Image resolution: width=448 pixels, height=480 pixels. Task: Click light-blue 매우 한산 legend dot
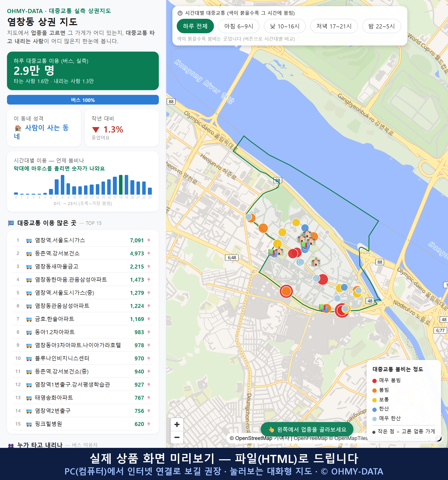point(374,419)
